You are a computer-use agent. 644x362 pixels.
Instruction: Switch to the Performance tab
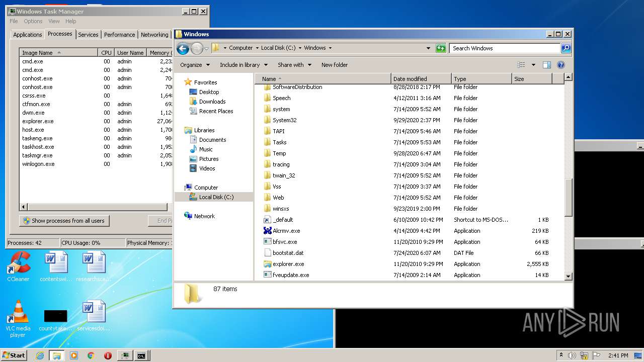point(119,35)
